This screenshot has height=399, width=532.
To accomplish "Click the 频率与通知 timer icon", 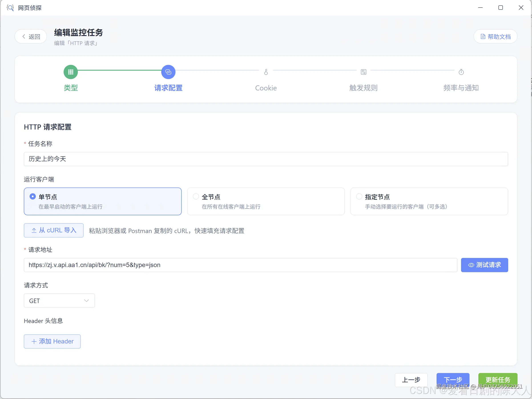I will click(461, 72).
